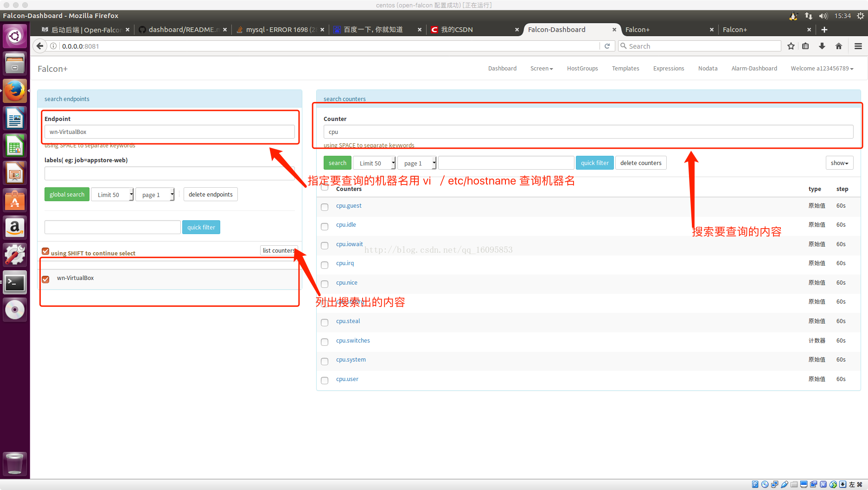
Task: Open the network indicator in the top panel
Action: pyautogui.click(x=809, y=16)
